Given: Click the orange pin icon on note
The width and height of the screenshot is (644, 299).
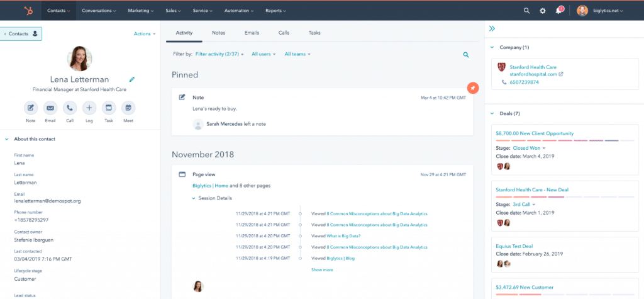Looking at the screenshot, I should [473, 87].
